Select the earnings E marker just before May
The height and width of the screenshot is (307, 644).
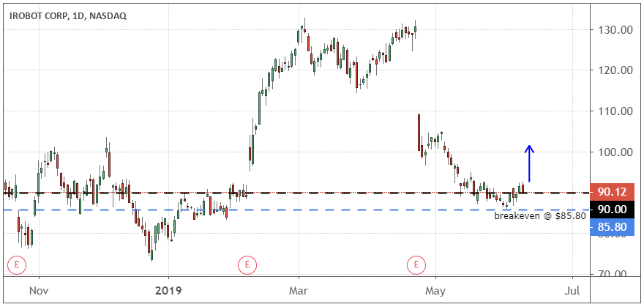point(416,263)
